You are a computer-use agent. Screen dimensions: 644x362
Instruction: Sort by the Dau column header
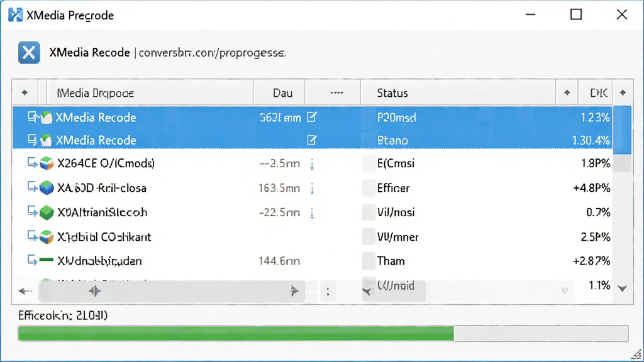[x=279, y=93]
